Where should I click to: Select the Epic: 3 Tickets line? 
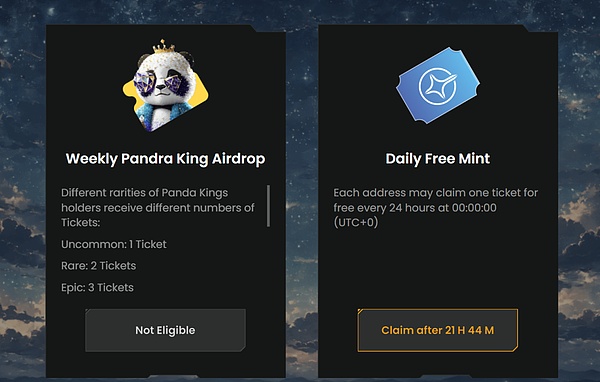(x=98, y=287)
